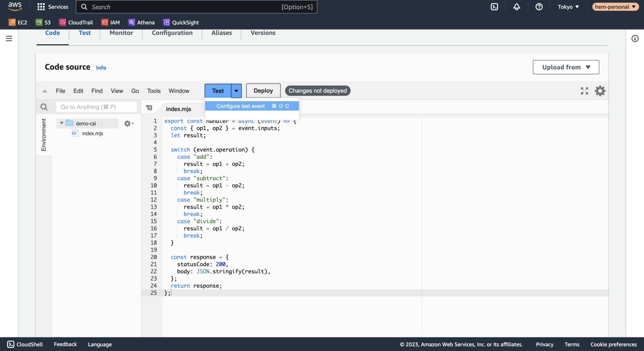Open the Window menu in the editor

point(179,91)
